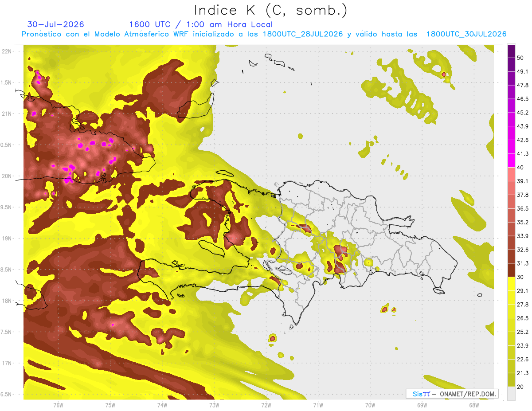Click the color scale value 42.6

522,140
